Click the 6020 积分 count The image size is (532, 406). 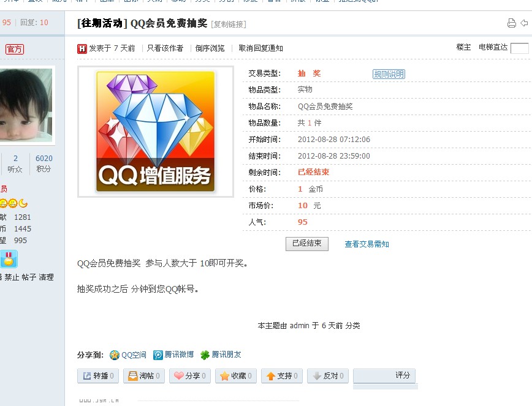click(x=44, y=164)
